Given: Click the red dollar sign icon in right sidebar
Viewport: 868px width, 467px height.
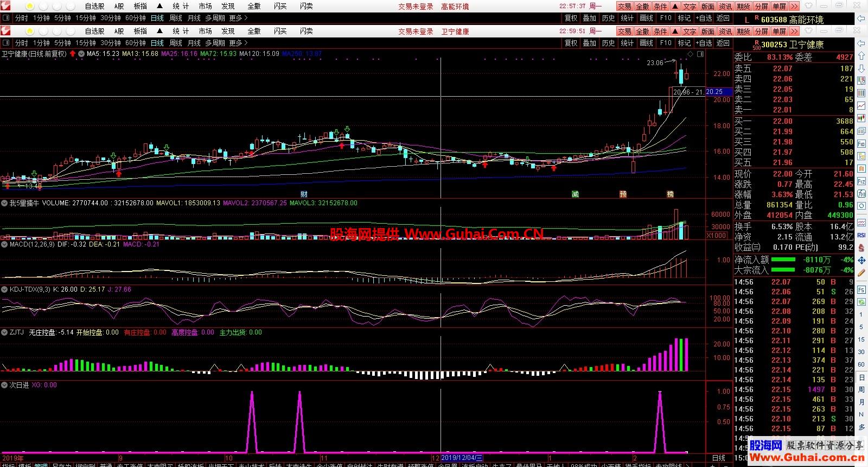Looking at the screenshot, I should coord(860,248).
